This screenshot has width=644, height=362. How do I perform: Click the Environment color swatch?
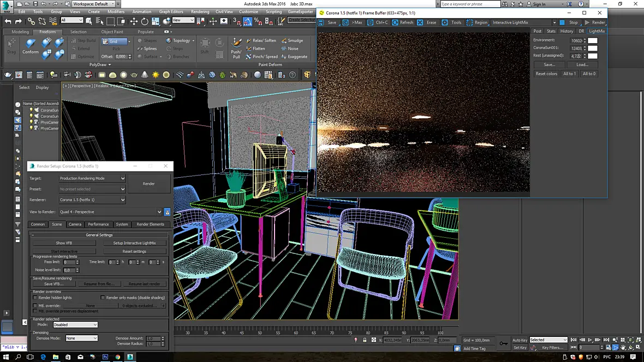tap(592, 41)
